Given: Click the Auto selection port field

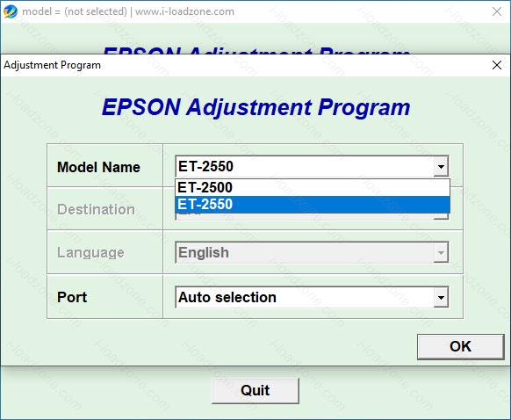Looking at the screenshot, I should [x=312, y=297].
